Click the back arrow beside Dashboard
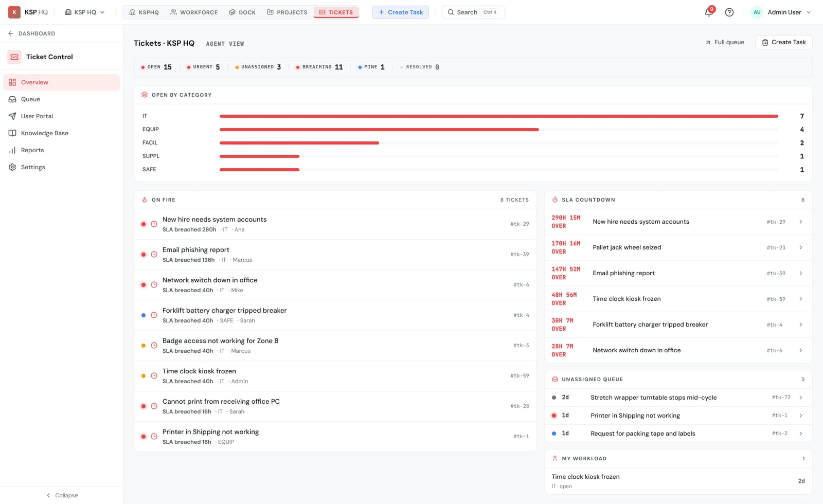This screenshot has height=504, width=823. [11, 33]
